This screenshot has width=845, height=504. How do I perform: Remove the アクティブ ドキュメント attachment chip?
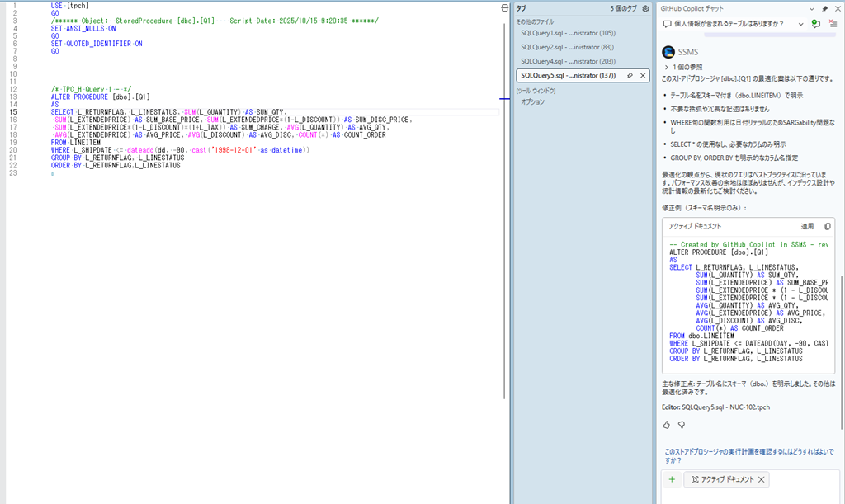[x=762, y=478]
